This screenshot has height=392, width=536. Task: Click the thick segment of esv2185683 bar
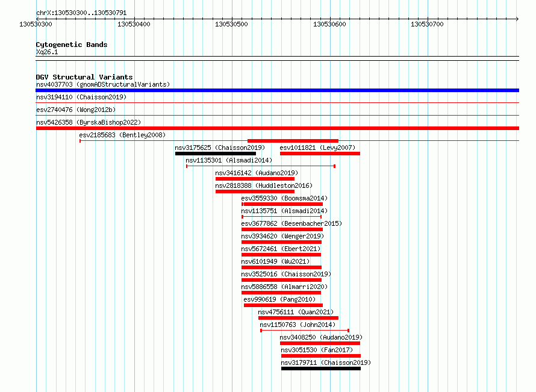point(293,141)
